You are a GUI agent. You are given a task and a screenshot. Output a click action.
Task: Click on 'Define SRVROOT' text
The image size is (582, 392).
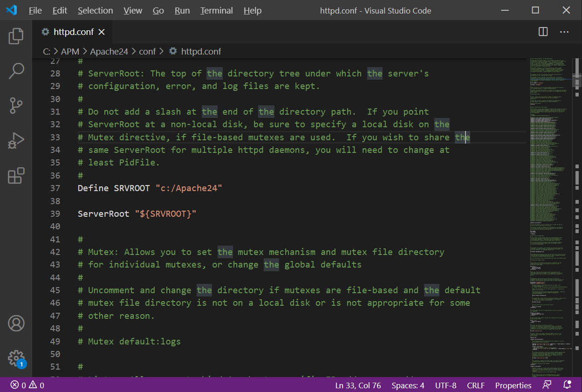(114, 188)
